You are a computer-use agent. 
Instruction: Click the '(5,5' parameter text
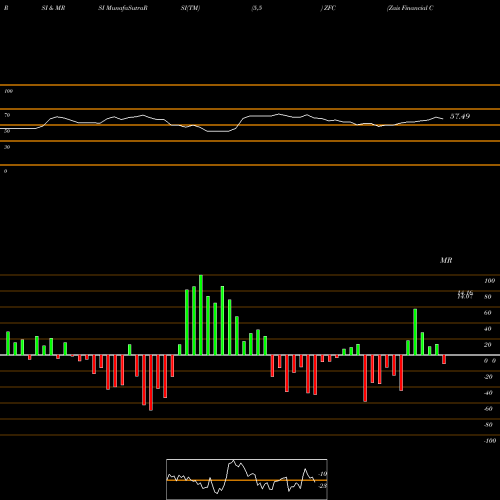coord(257,8)
